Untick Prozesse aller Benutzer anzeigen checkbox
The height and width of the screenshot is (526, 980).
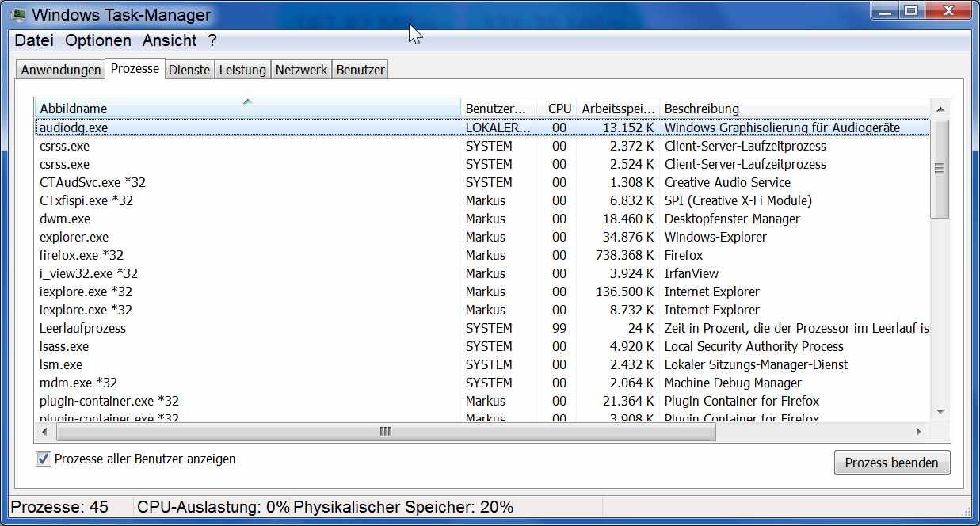click(x=44, y=459)
